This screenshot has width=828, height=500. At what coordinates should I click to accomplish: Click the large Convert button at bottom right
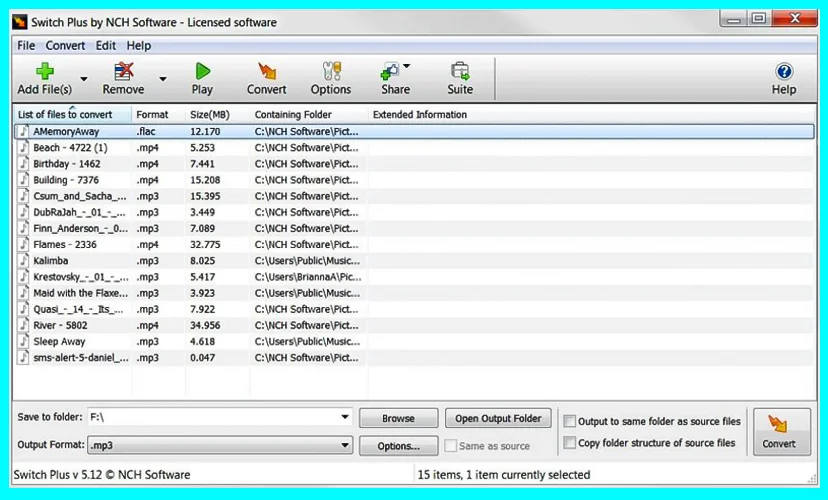pyautogui.click(x=782, y=431)
